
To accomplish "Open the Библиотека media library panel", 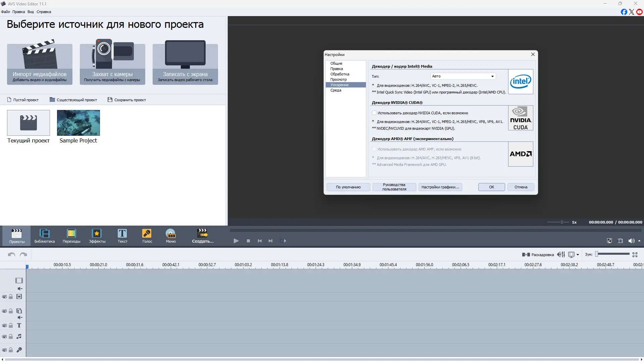I will tap(44, 236).
